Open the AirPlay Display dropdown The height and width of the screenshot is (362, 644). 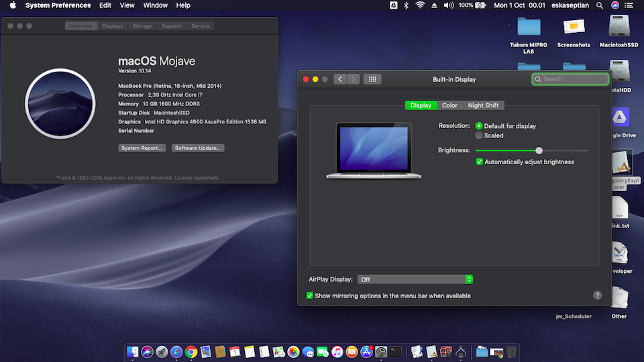point(415,280)
